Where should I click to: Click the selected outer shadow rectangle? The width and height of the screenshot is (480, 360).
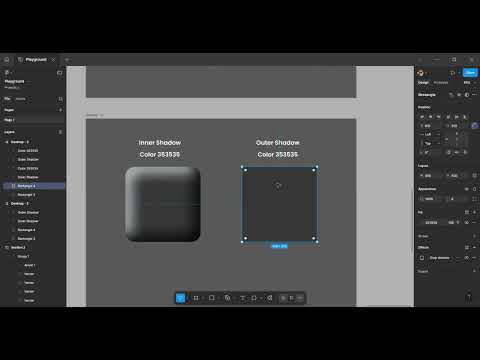click(x=279, y=204)
